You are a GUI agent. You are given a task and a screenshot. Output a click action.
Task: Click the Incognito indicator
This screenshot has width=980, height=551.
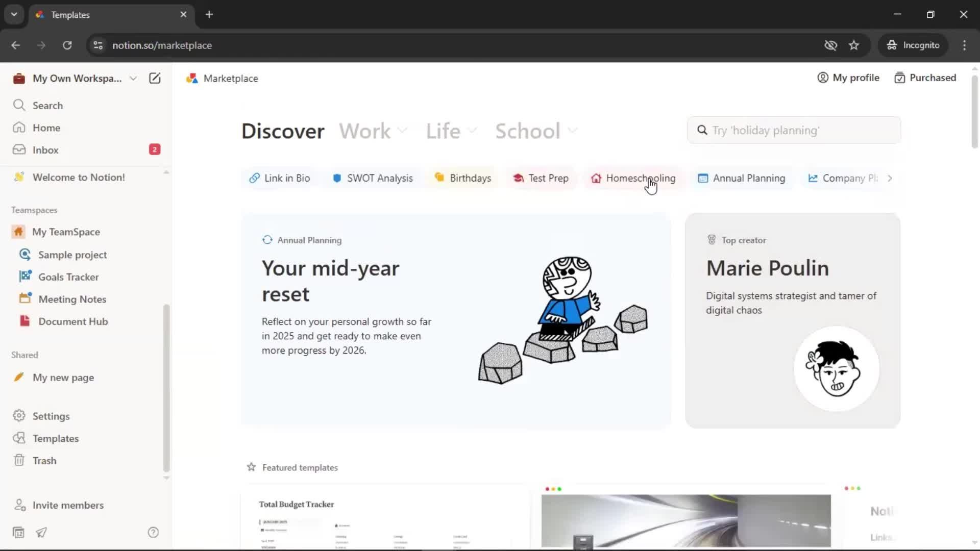[913, 45]
